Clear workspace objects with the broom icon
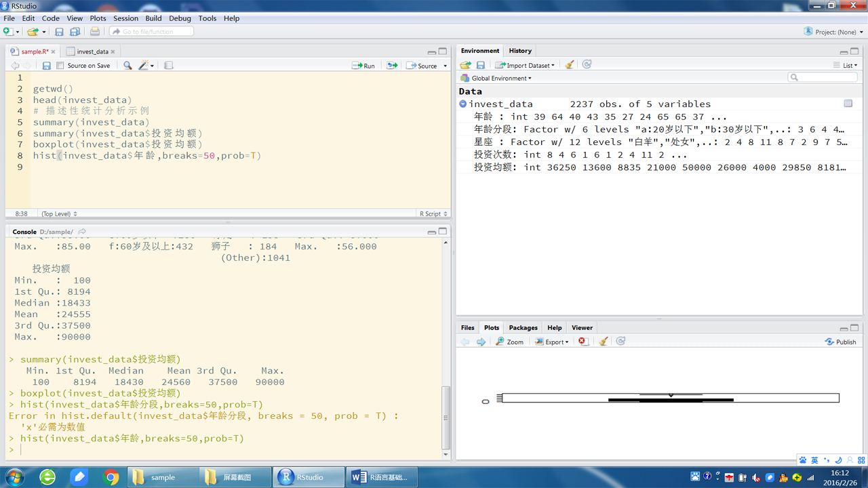The width and height of the screenshot is (868, 488). (570, 65)
